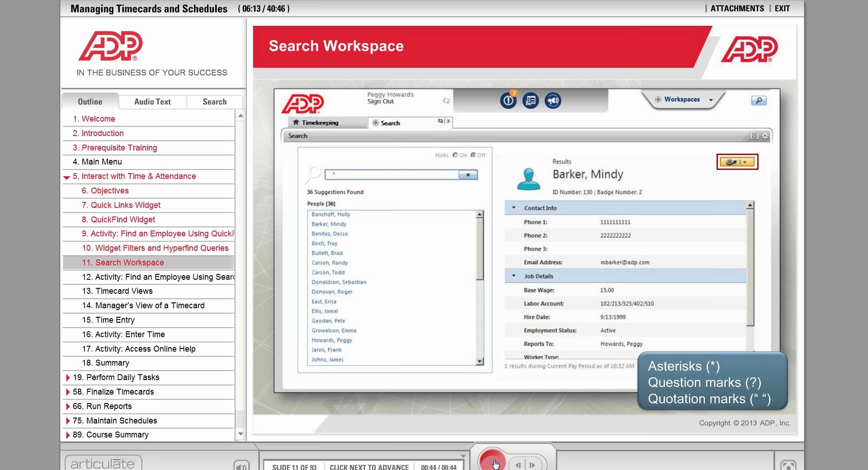This screenshot has width=868, height=470.
Task: Expand the 19. Perform Daily Tasks section
Action: click(68, 377)
